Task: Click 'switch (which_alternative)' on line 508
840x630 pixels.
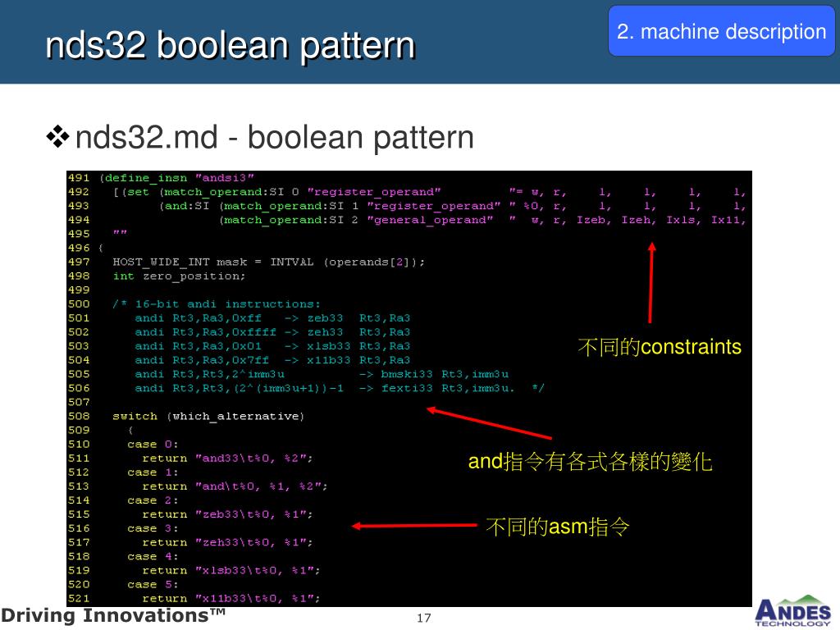Action: click(208, 416)
